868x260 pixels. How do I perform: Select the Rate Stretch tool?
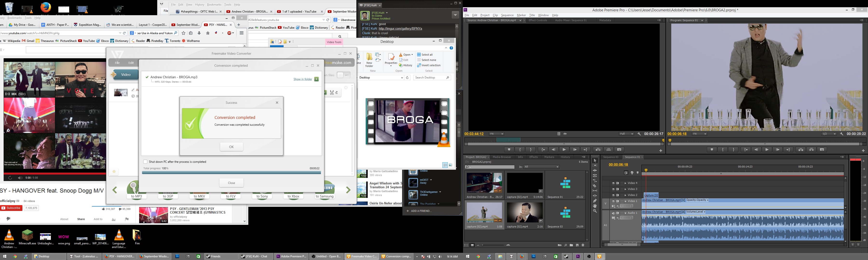pos(595,181)
